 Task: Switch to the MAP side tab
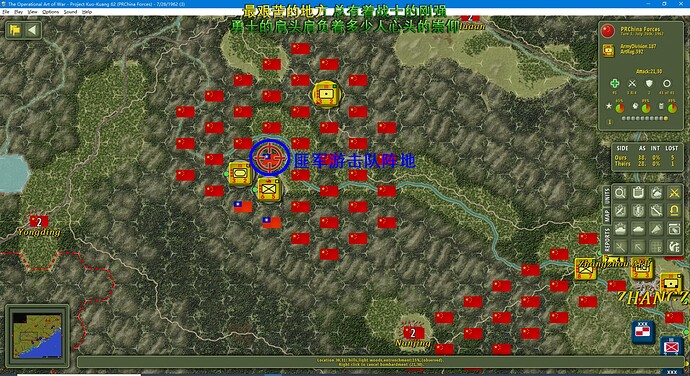(x=607, y=215)
